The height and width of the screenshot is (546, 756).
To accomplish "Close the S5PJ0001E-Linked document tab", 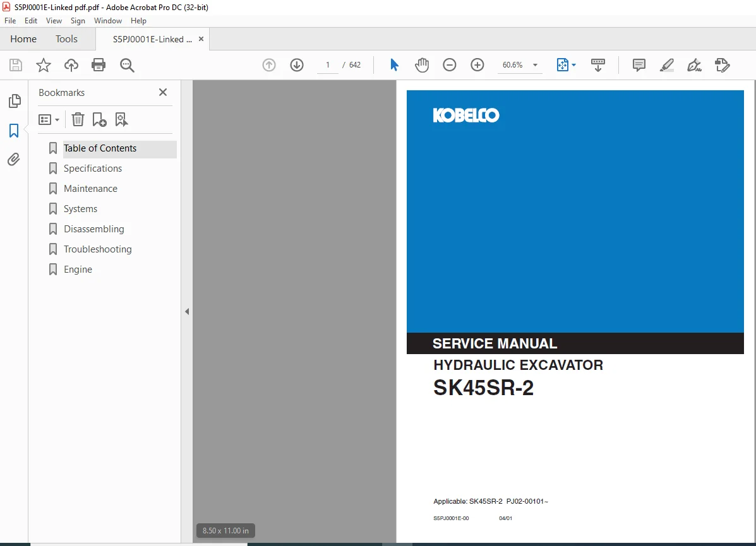I will 201,39.
